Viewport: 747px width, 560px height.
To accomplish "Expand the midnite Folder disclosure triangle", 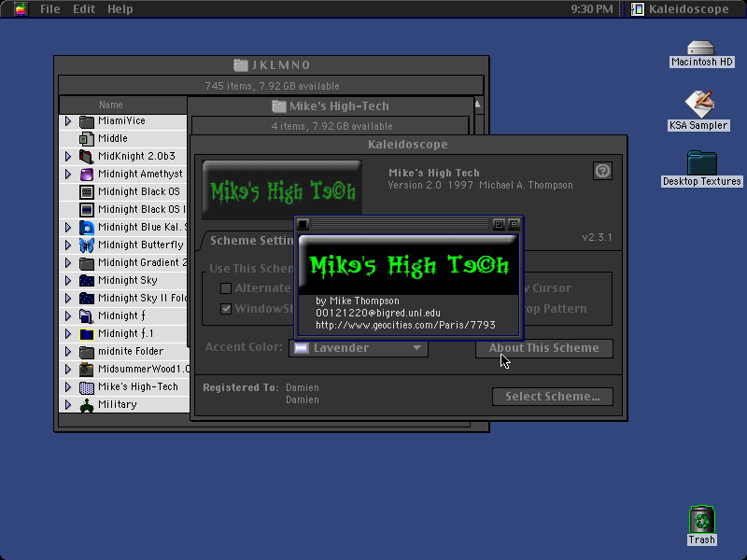I will coord(68,352).
